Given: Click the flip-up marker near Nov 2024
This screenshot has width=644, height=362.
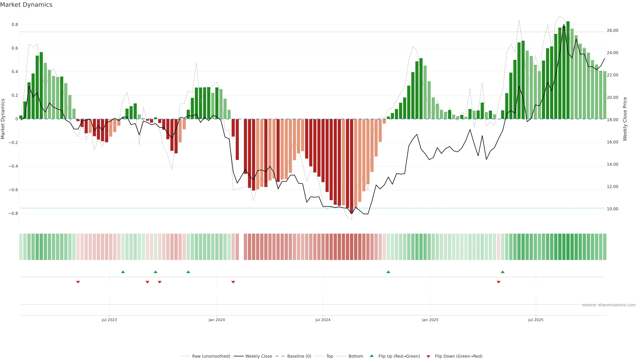Looking at the screenshot, I should 388,272.
